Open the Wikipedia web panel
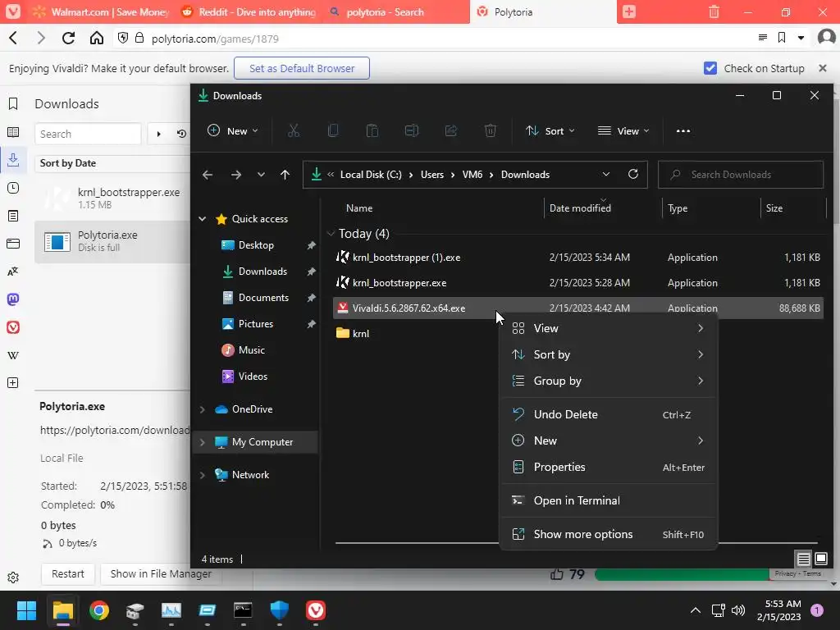Image resolution: width=840 pixels, height=630 pixels. click(13, 355)
